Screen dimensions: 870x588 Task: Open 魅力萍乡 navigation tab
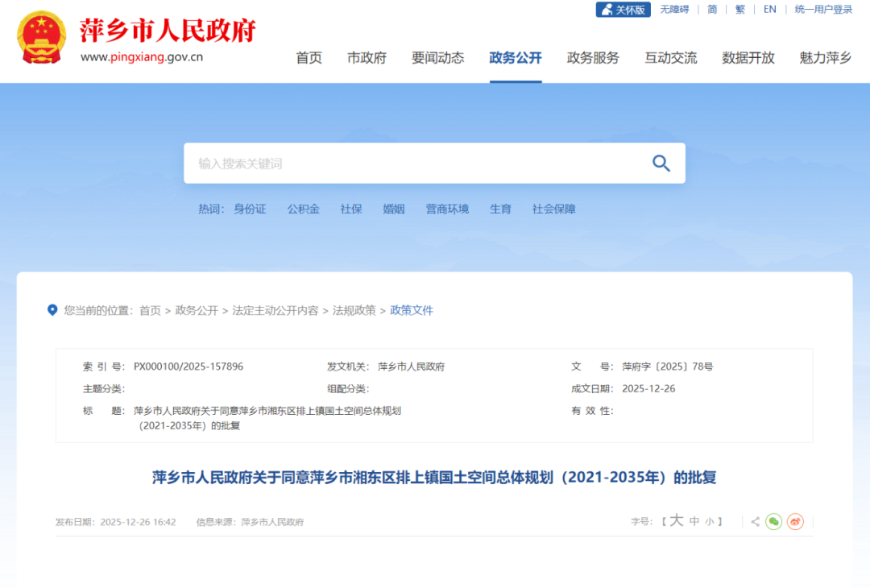[826, 58]
